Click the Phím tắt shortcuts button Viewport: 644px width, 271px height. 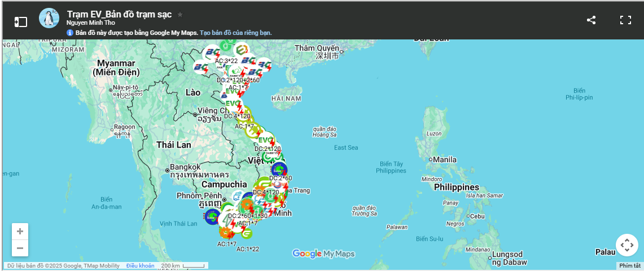(630, 266)
